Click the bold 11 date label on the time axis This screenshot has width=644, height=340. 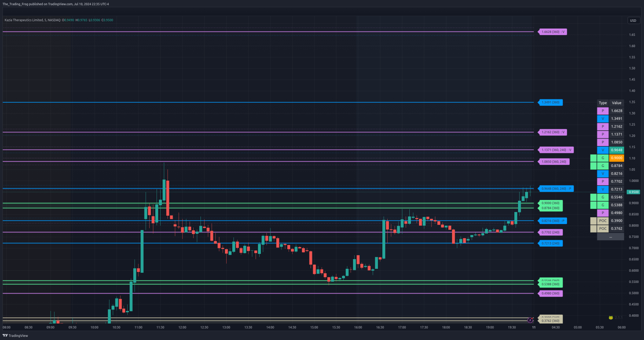[534, 328]
